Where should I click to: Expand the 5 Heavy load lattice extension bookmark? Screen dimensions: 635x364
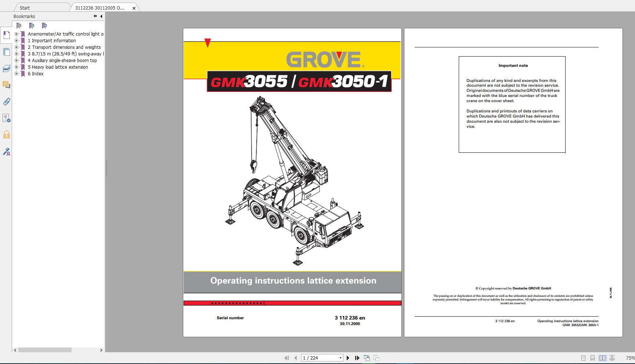[x=16, y=67]
